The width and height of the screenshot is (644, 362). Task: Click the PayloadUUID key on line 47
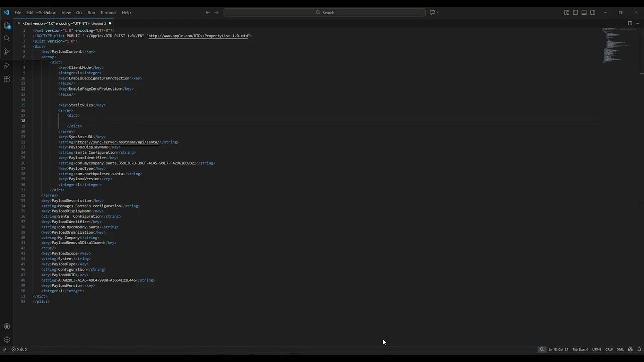tap(63, 275)
